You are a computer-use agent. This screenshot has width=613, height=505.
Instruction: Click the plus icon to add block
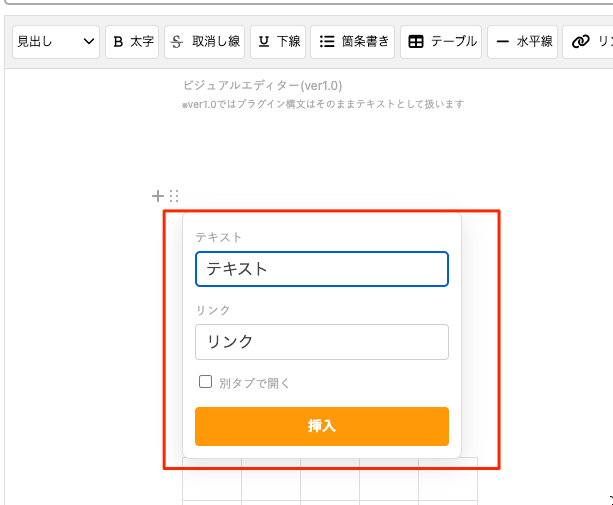click(x=158, y=196)
